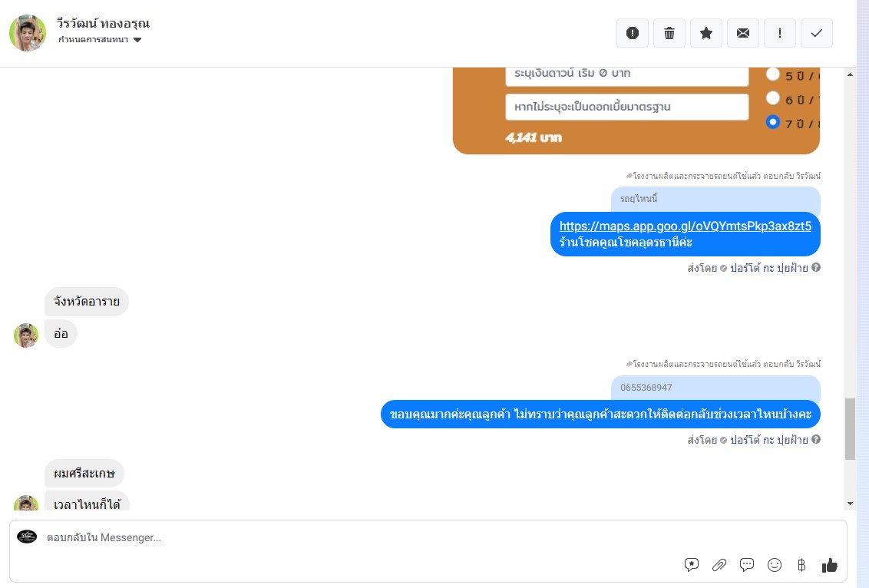Open the emoji picker smiley icon
This screenshot has height=588, width=869.
pyautogui.click(x=775, y=565)
